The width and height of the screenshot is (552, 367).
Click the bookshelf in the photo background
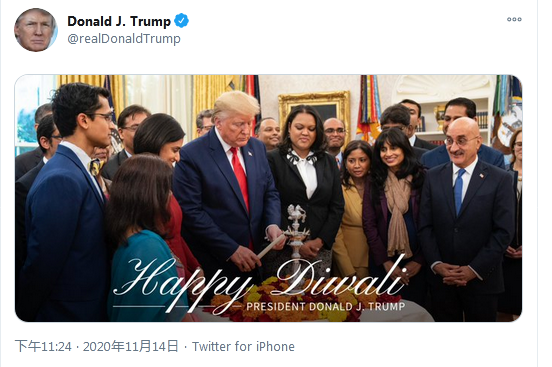(x=454, y=118)
